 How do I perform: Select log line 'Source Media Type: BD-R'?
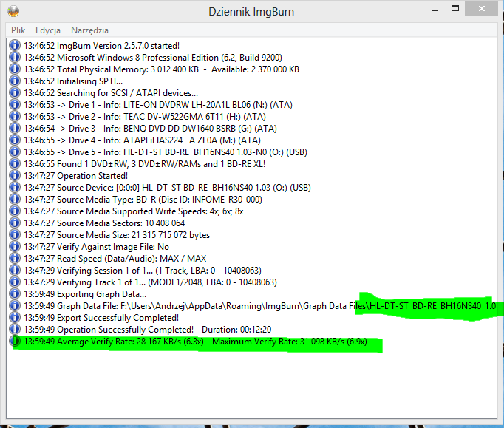click(143, 200)
